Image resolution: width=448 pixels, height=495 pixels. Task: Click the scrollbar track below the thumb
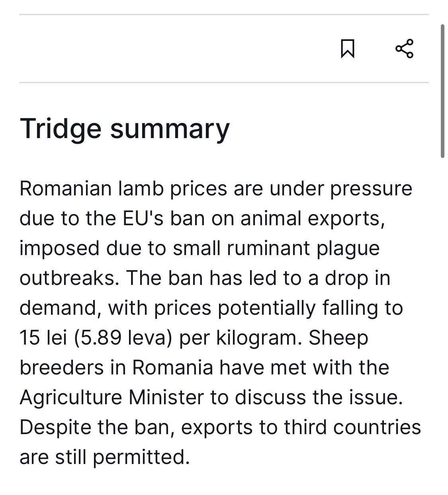point(442,318)
